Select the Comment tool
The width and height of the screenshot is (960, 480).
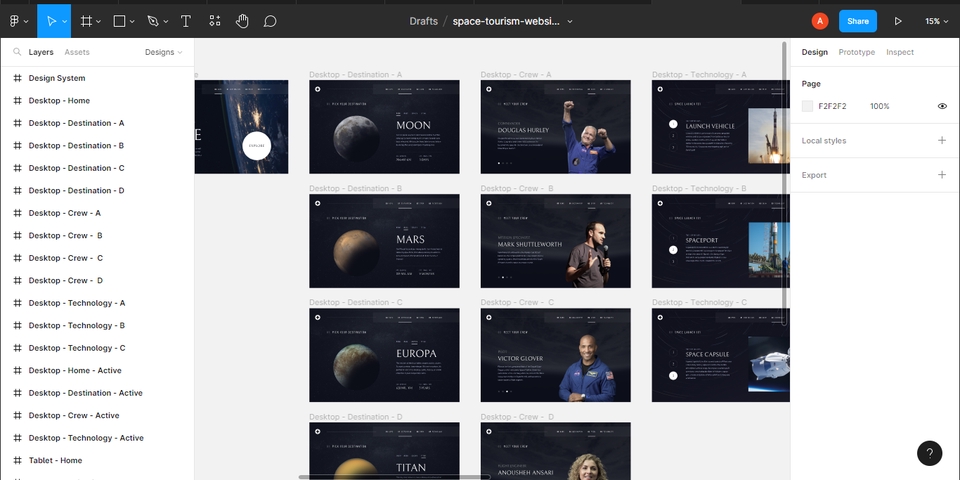tap(270, 21)
